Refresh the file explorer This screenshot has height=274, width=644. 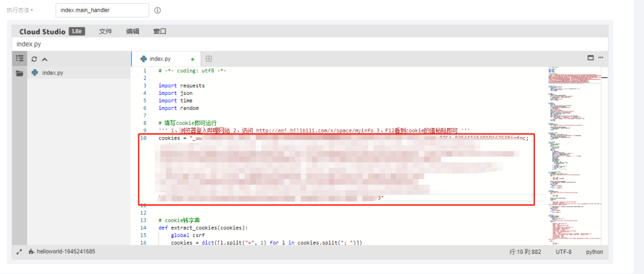point(34,59)
